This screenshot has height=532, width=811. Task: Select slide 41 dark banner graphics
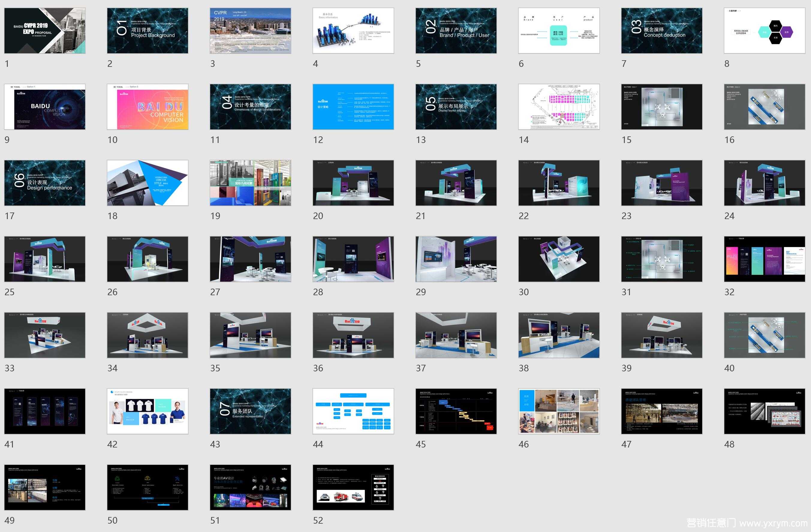point(45,411)
